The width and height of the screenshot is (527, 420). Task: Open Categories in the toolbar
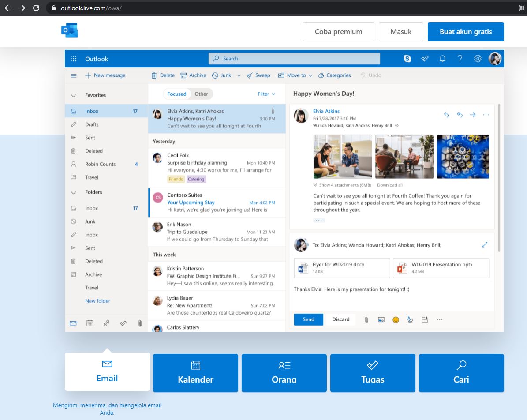[x=334, y=75]
